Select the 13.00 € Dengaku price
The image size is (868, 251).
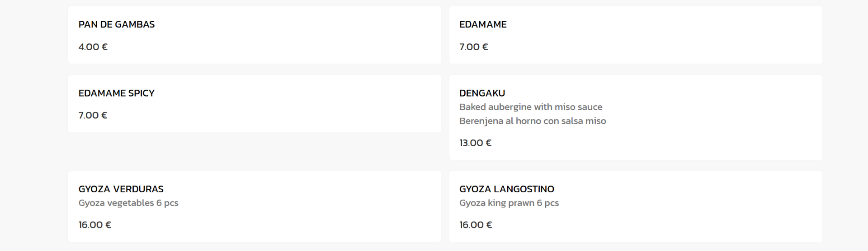pyautogui.click(x=475, y=143)
